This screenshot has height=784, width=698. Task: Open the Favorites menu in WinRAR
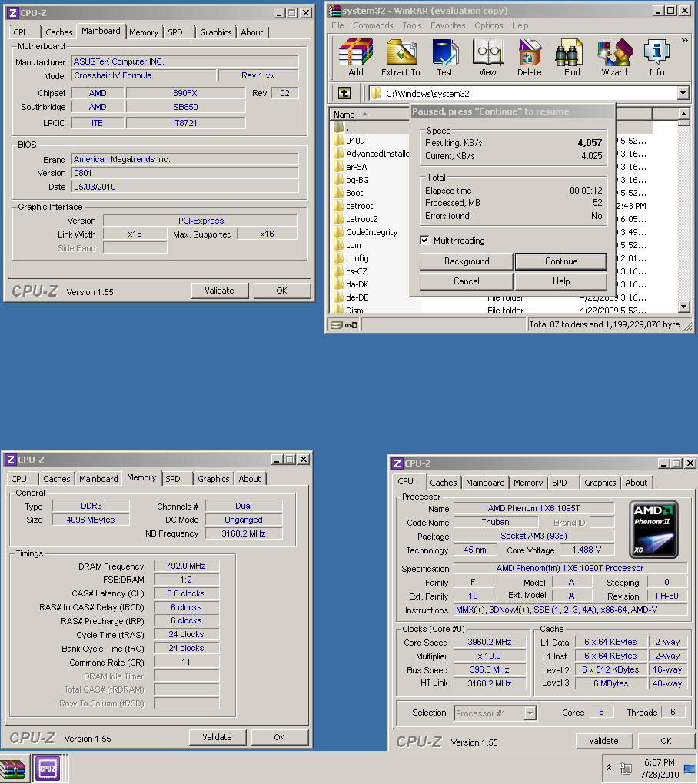pos(447,25)
